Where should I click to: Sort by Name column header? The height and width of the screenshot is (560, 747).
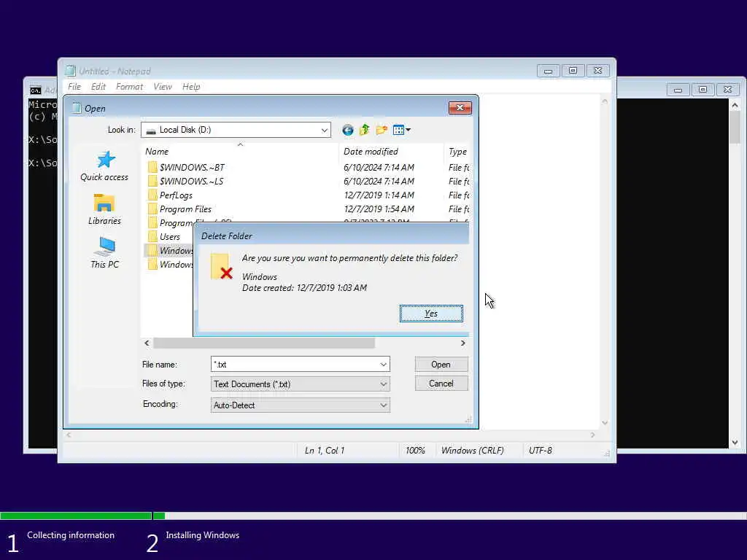tap(241, 152)
